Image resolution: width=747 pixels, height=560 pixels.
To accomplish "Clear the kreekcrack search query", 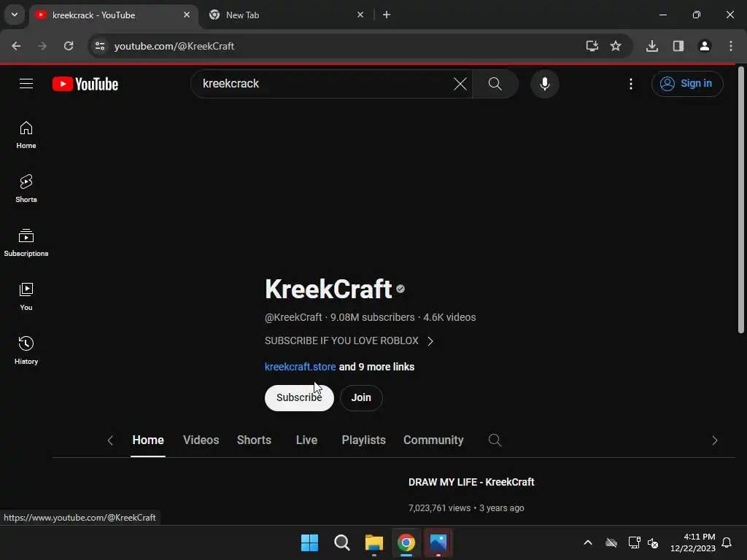I will tap(460, 84).
